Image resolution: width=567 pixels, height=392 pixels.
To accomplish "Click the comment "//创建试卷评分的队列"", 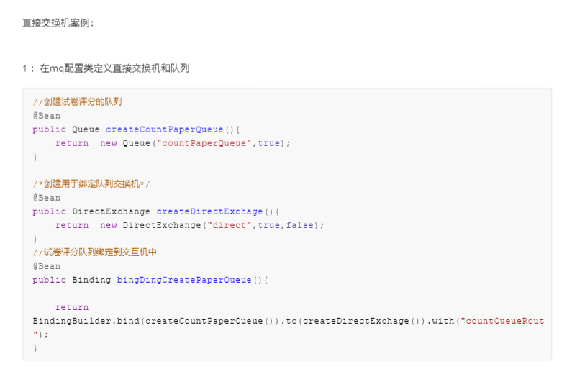I will (77, 102).
